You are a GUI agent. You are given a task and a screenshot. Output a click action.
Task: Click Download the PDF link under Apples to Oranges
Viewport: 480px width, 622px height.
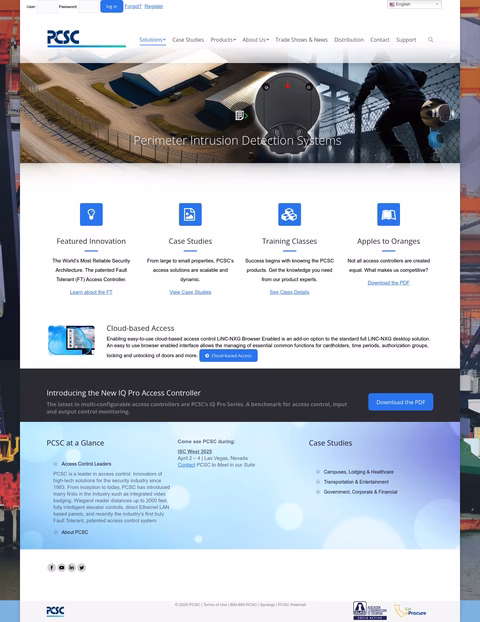388,283
